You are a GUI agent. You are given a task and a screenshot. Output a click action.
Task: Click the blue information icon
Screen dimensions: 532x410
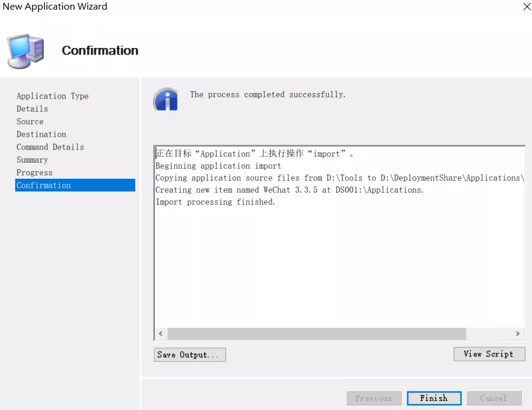pos(166,98)
